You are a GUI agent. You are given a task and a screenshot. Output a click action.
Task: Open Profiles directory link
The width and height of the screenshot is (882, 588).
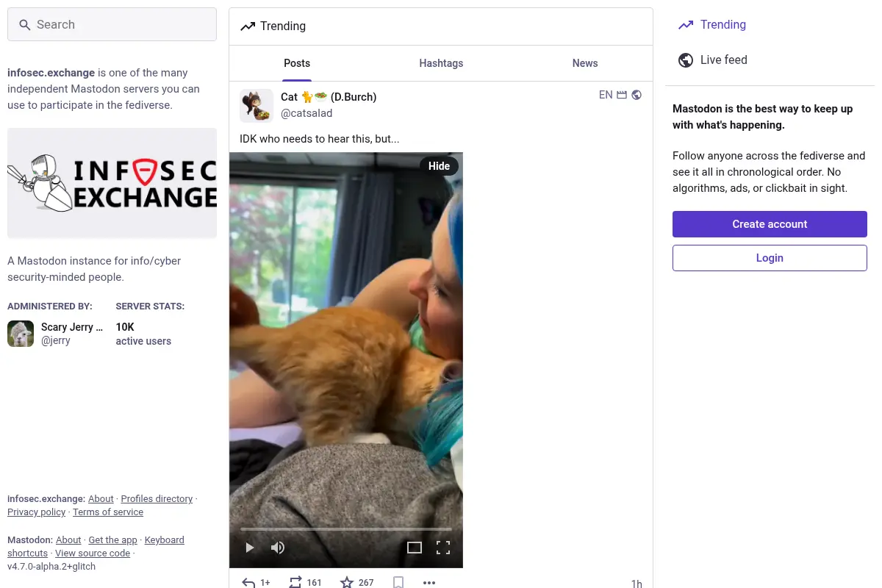coord(157,499)
